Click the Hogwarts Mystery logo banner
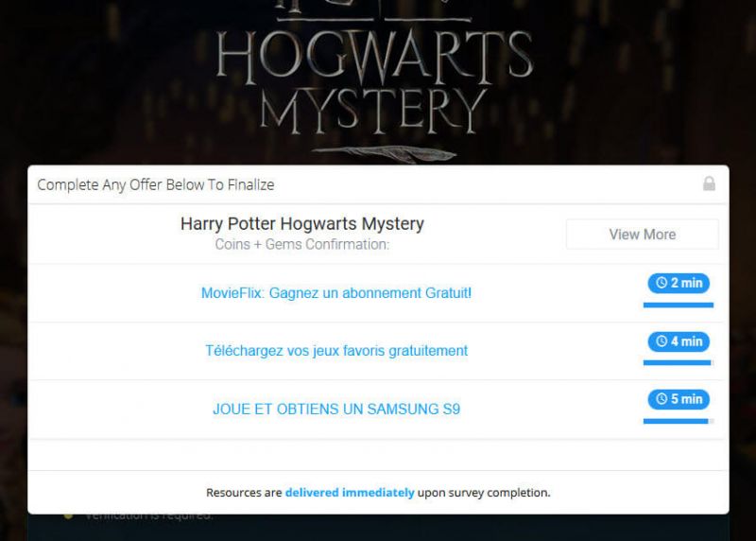 click(374, 82)
